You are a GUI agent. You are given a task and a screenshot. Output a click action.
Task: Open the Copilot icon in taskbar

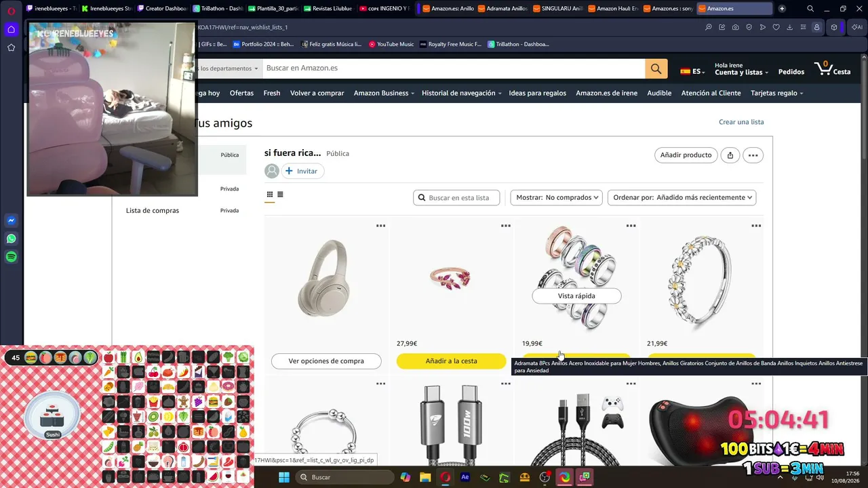click(405, 477)
